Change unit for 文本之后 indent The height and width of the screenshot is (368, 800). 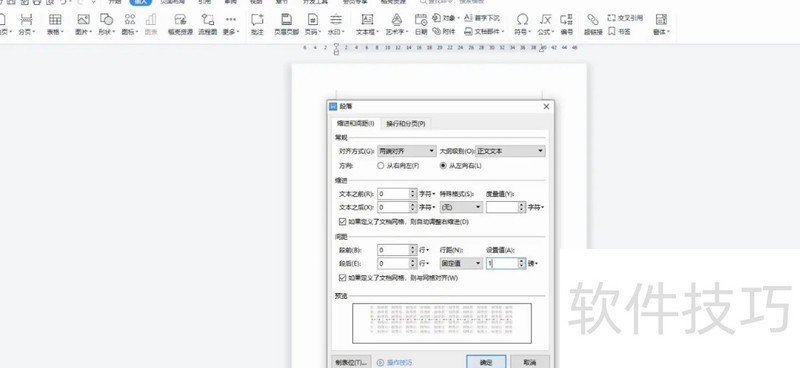(427, 207)
